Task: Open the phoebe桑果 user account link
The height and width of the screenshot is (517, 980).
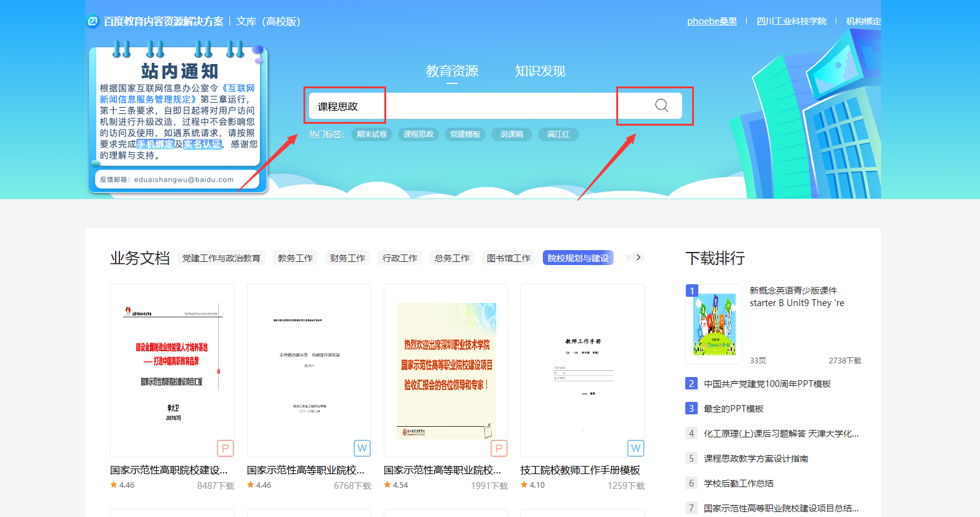Action: (711, 21)
